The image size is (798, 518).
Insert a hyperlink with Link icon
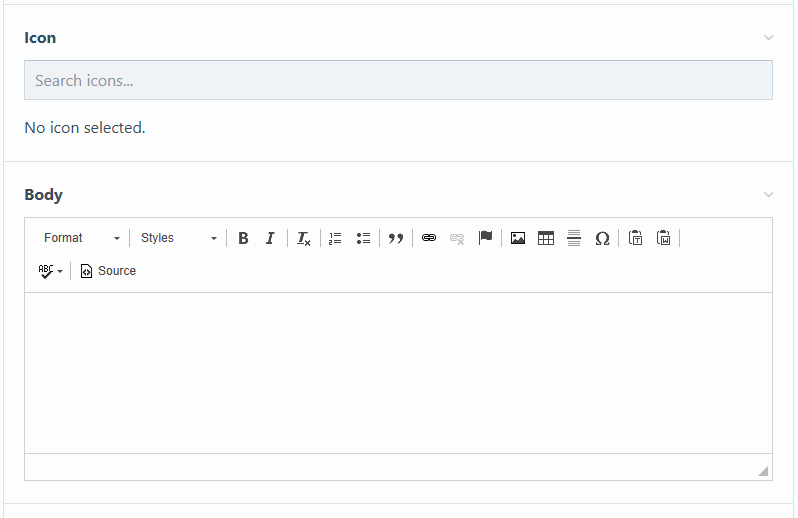pos(429,238)
